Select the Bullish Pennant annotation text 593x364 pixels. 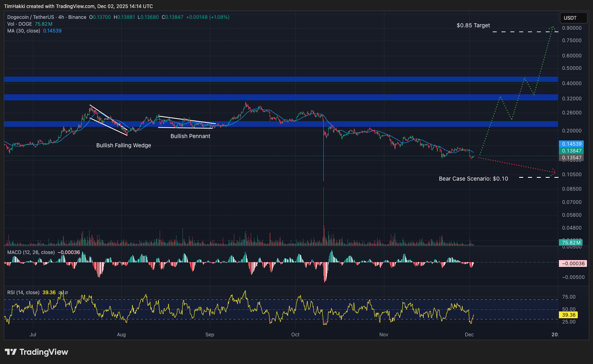click(190, 136)
